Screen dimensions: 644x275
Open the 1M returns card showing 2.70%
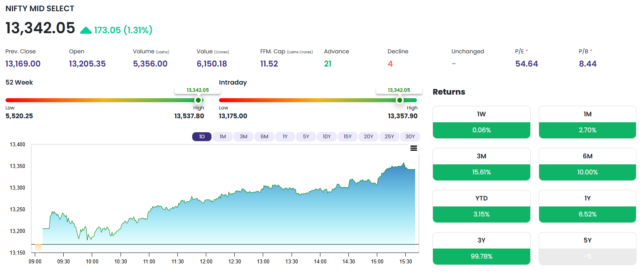click(x=588, y=122)
